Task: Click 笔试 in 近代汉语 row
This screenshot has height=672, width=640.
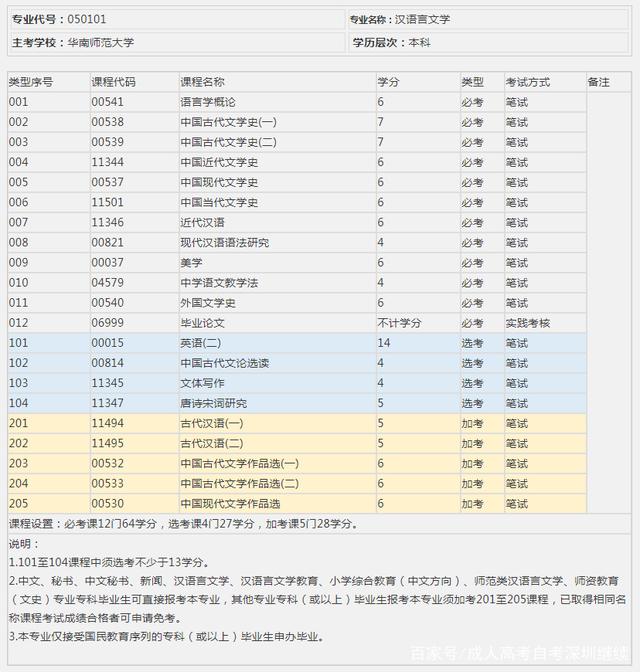Action: point(516,222)
